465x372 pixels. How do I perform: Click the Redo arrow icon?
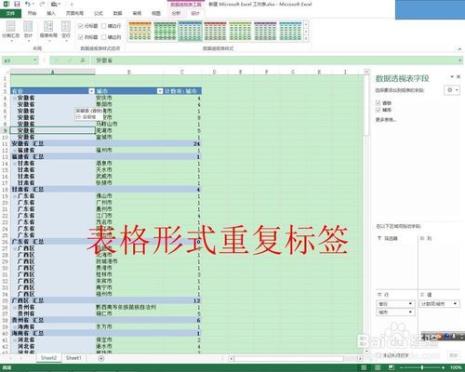point(42,4)
